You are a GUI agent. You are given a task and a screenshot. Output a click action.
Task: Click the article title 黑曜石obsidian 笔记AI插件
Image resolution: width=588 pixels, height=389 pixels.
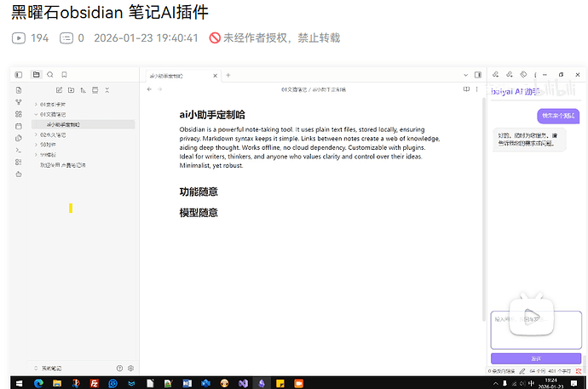[x=110, y=13]
